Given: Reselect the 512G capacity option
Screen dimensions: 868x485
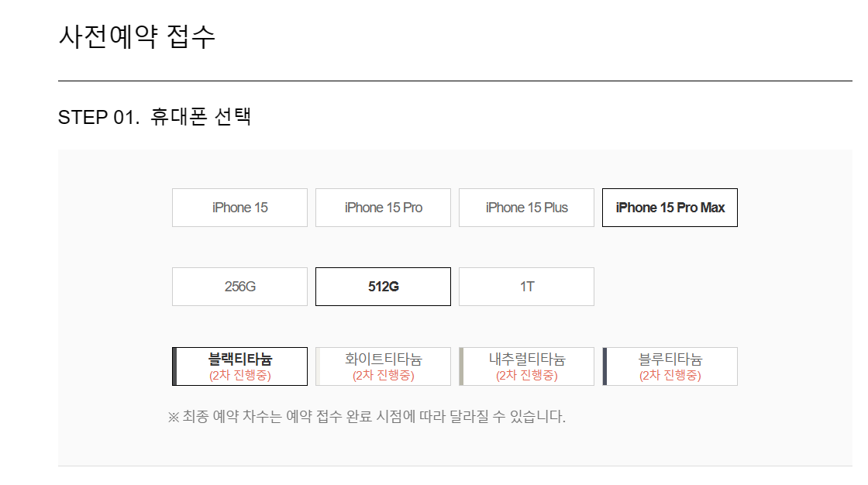Looking at the screenshot, I should pyautogui.click(x=383, y=286).
